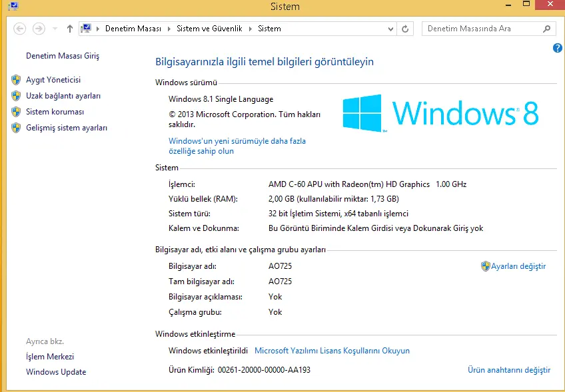Click the search magnifier icon
The image size is (565, 392).
[546, 29]
